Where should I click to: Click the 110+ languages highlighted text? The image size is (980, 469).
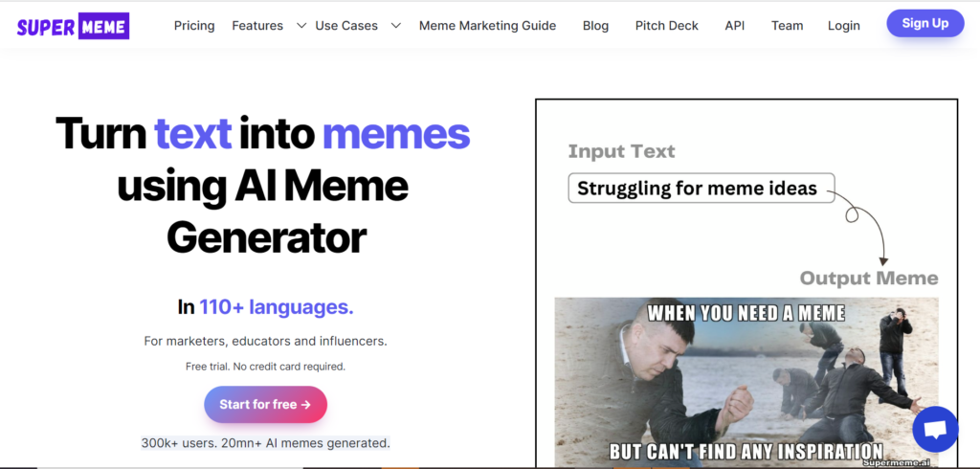coord(277,307)
